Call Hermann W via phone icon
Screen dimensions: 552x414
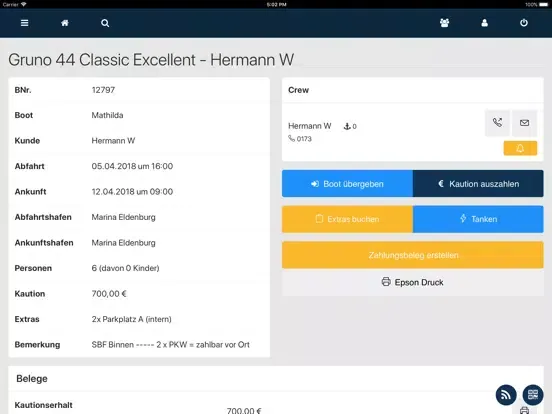pos(497,123)
